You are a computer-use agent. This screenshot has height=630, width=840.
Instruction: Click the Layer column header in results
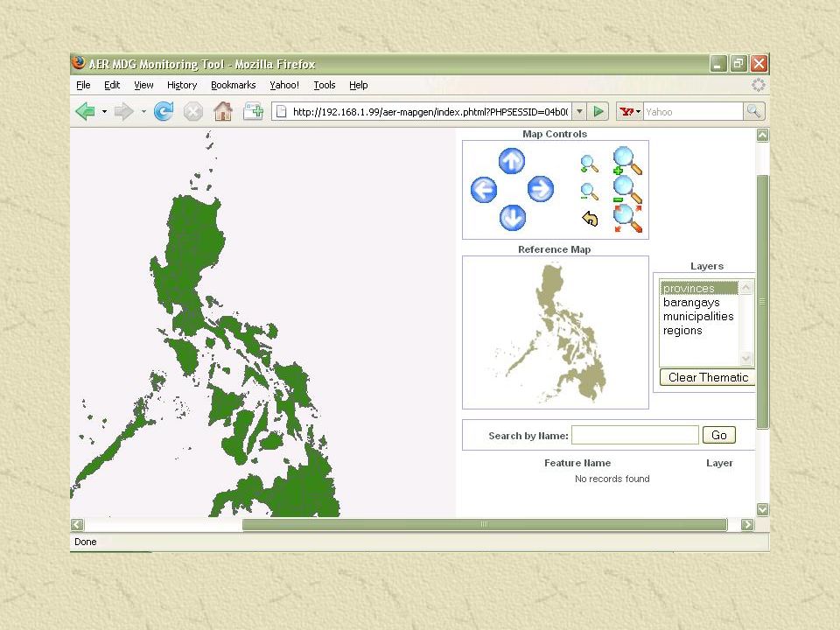tap(719, 463)
